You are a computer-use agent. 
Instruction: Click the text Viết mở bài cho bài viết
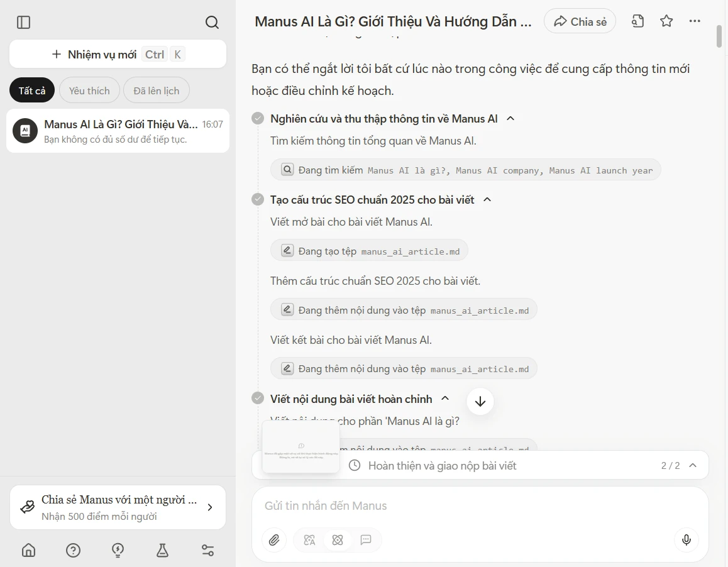(x=351, y=222)
